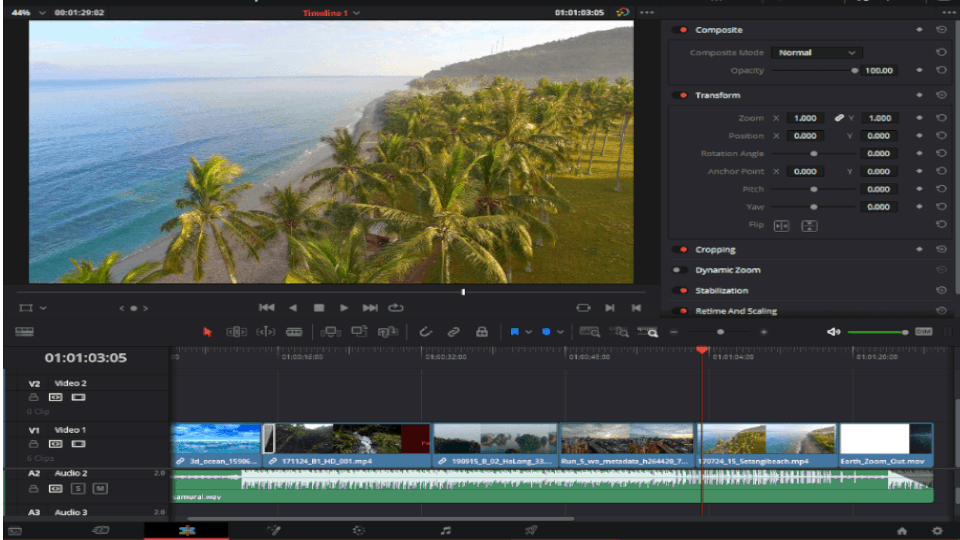Viewport: 960px width, 540px height.
Task: Open the blue flag color dropdown arrow
Action: [x=528, y=332]
